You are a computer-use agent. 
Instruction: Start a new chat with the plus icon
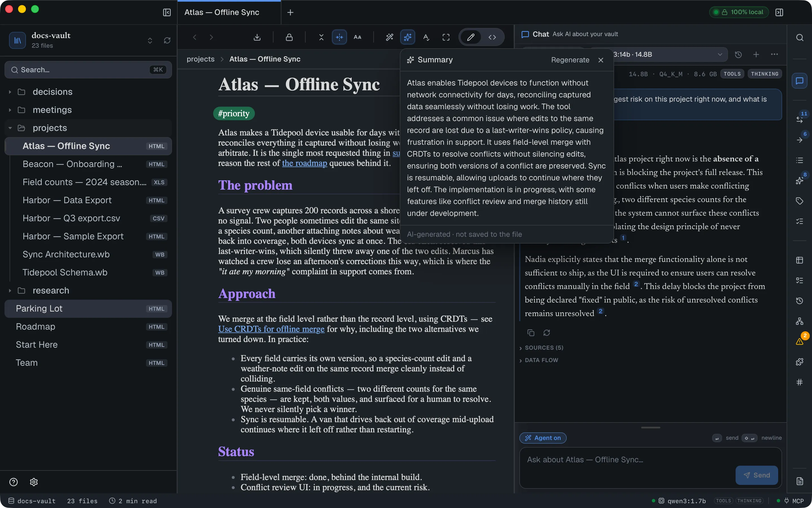[756, 54]
